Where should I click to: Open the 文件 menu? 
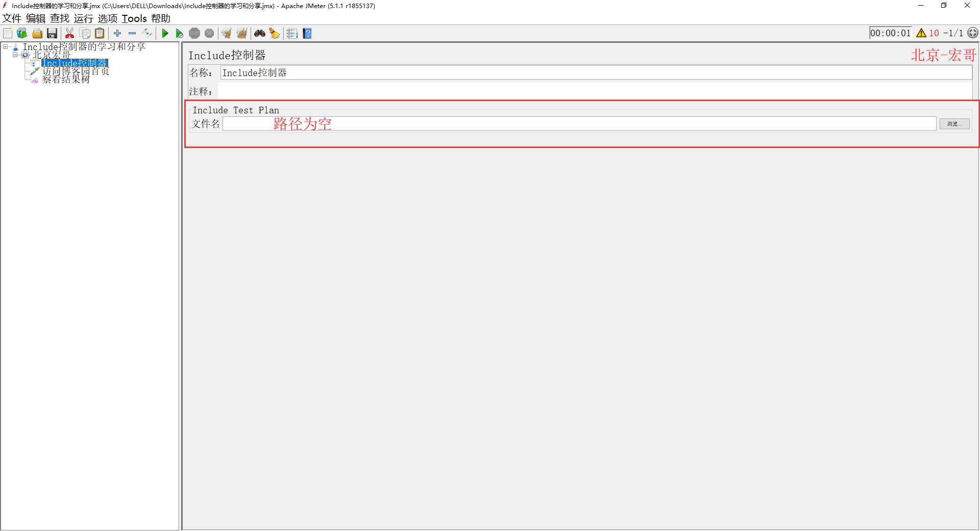12,18
